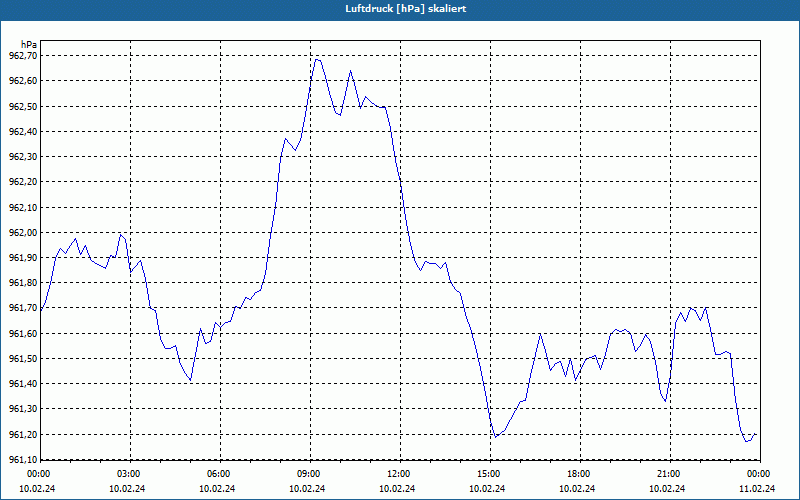The height and width of the screenshot is (500, 800).
Task: Click the 961,30 y-axis label
Action: (x=23, y=409)
